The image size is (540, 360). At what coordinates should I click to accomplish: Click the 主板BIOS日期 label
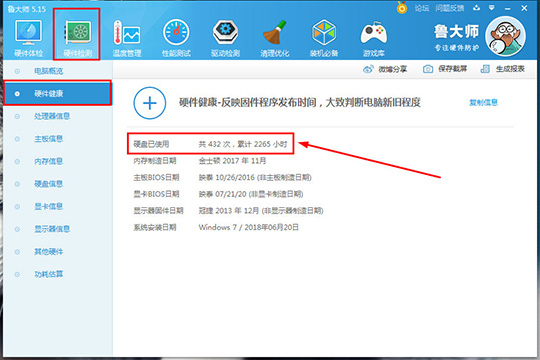coord(156,177)
